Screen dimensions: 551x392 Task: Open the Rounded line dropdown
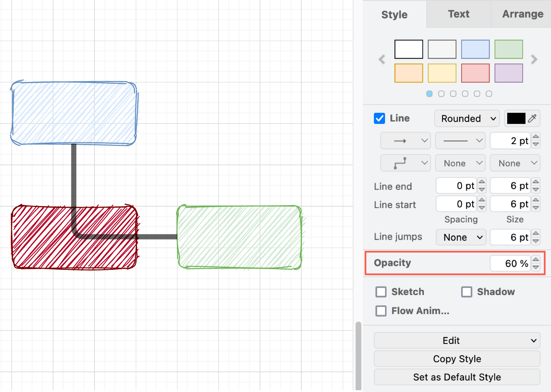click(x=467, y=118)
